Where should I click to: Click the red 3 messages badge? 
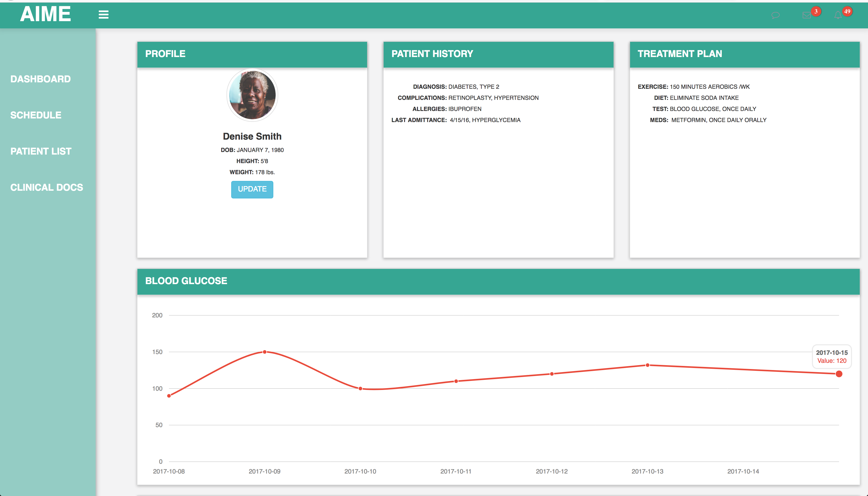(x=816, y=11)
